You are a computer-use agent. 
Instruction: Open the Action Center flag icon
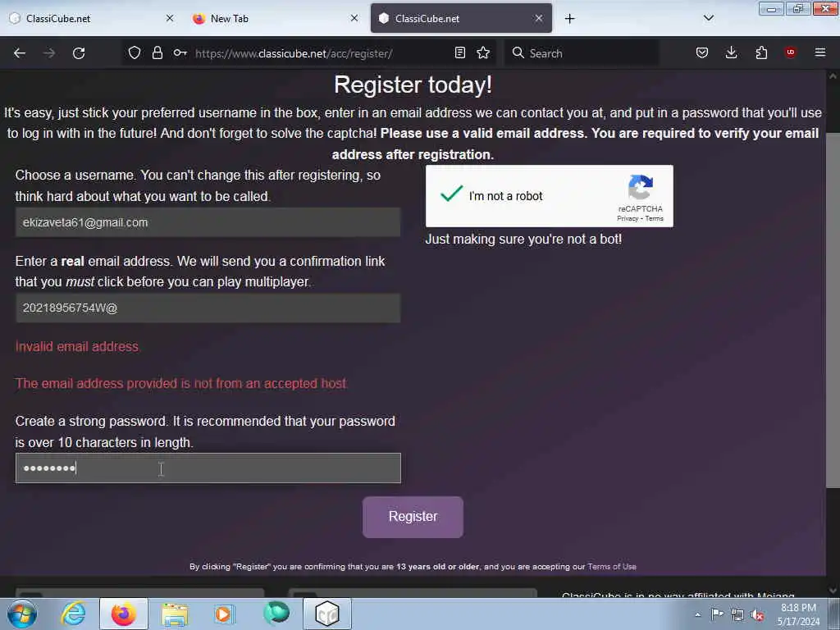tap(717, 614)
